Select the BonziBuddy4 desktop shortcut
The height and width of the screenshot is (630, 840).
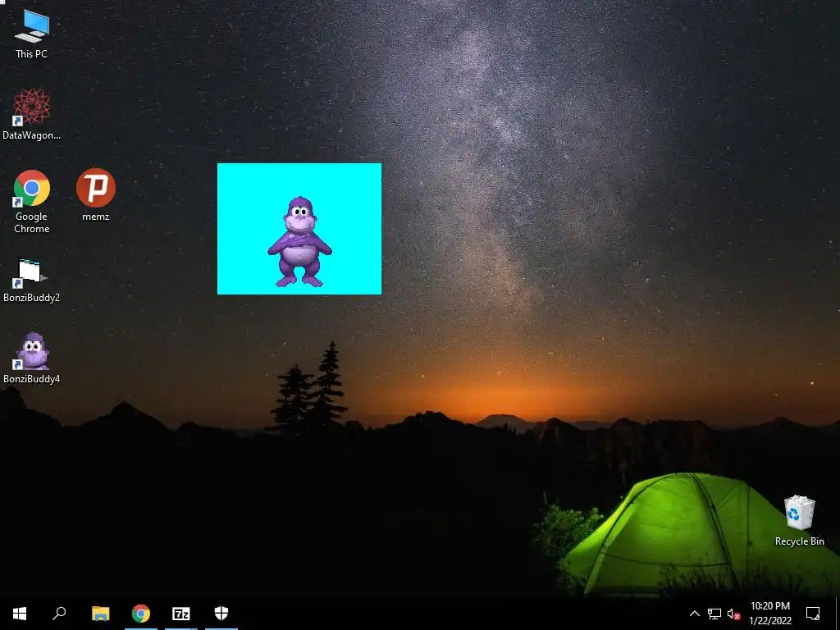click(32, 358)
